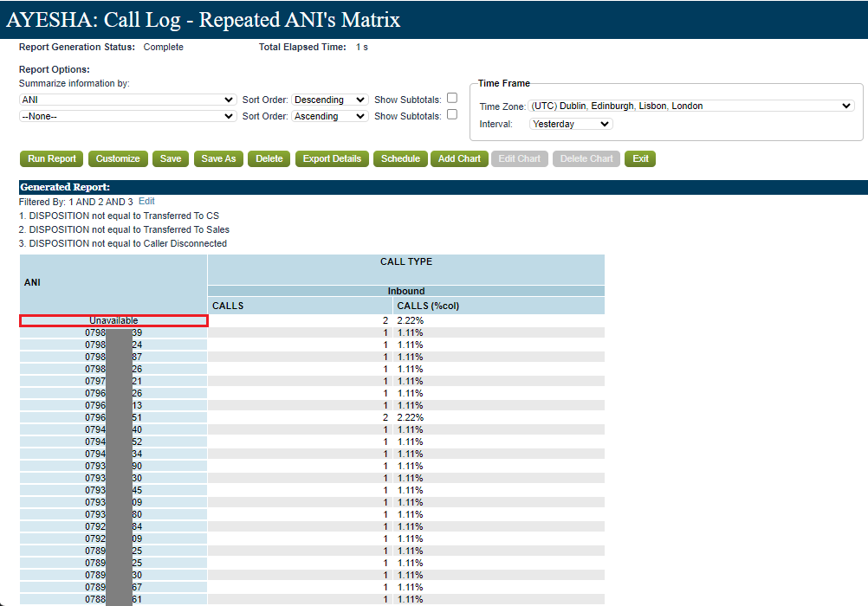The height and width of the screenshot is (606, 868).
Task: Click the 2.22% value in Unavailable row
Action: coord(411,320)
